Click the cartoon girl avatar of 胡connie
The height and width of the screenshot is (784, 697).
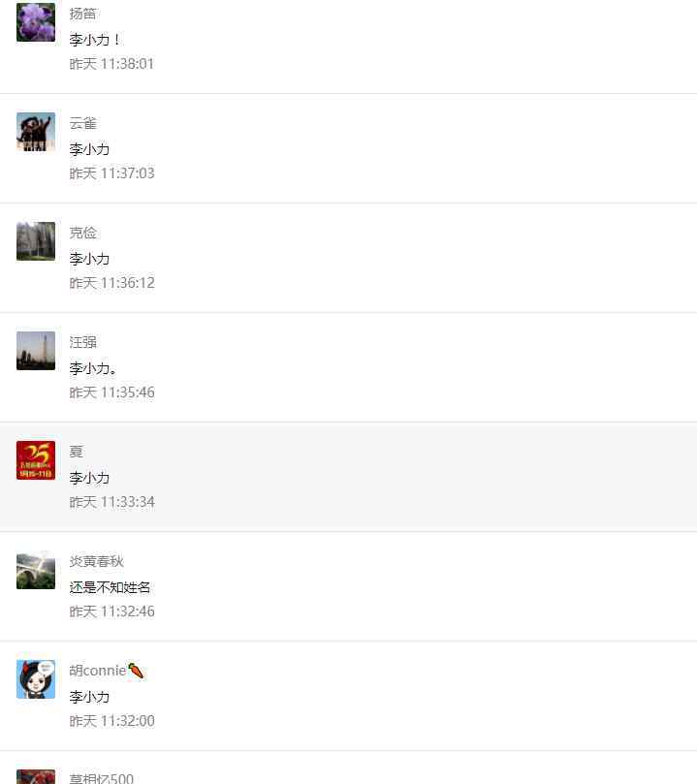point(36,679)
